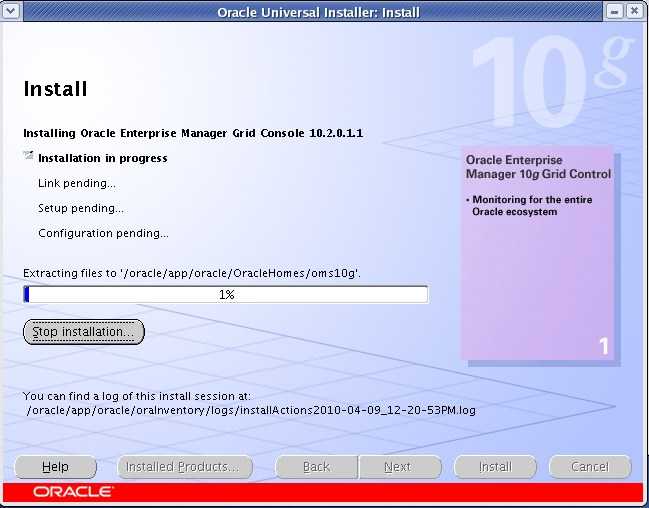Open the Help button

coord(55,467)
